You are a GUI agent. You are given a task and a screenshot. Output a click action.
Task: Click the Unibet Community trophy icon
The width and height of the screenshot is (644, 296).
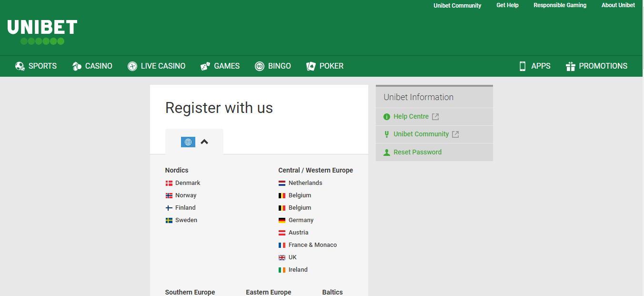pos(387,134)
